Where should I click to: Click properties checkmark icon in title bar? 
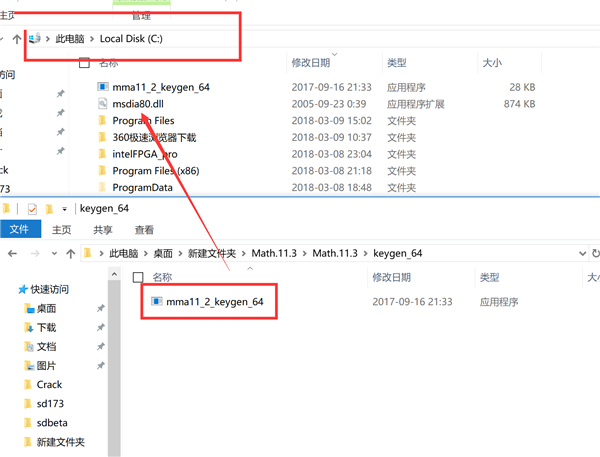coord(32,209)
